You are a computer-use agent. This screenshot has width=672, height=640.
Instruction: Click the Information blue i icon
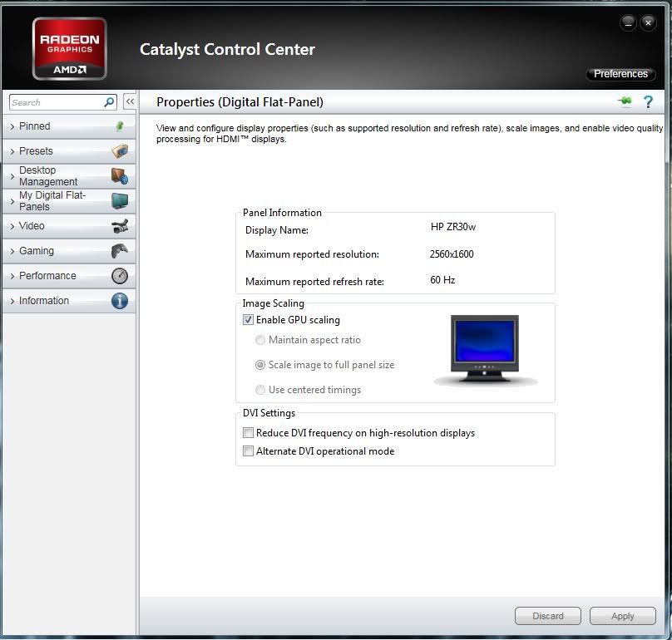pyautogui.click(x=120, y=301)
